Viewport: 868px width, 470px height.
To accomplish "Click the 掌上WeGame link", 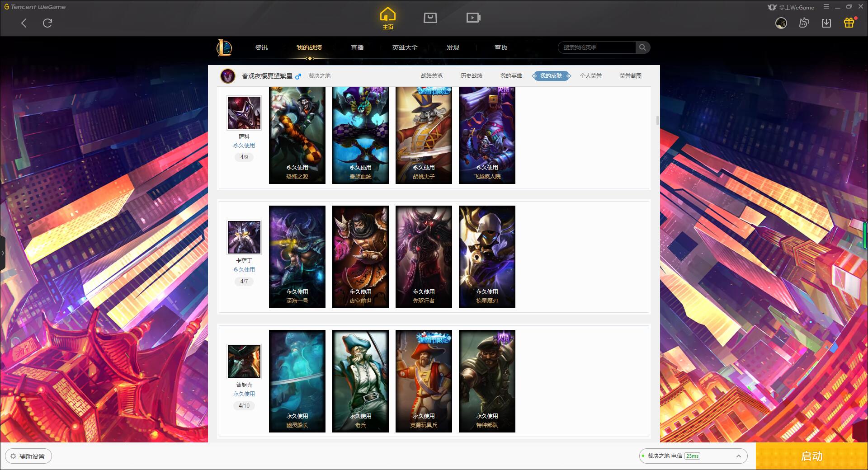I will point(791,7).
